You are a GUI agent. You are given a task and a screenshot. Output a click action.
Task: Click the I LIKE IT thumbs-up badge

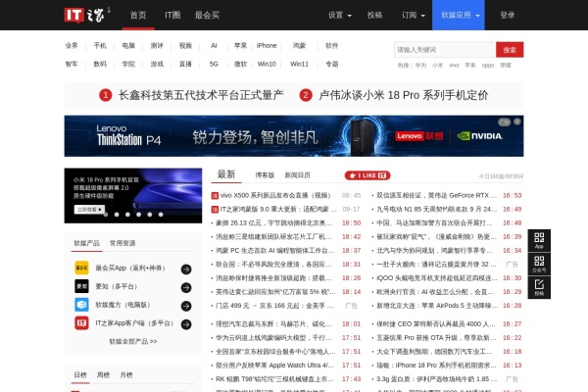[x=367, y=175]
